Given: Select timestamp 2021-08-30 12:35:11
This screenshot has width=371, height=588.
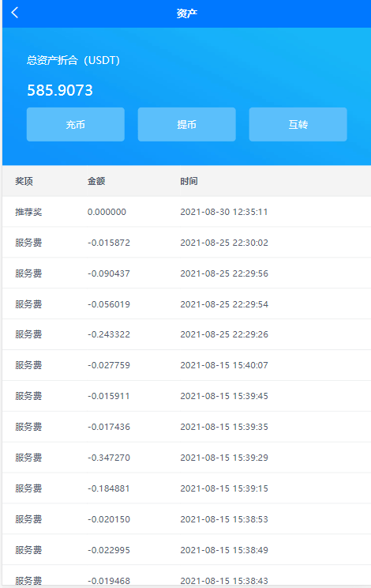Looking at the screenshot, I should tap(224, 213).
